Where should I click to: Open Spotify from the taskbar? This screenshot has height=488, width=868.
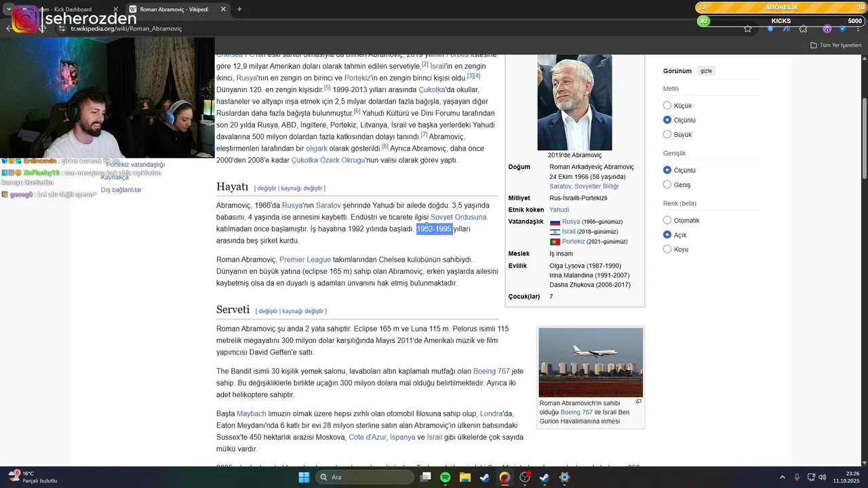coord(445,477)
